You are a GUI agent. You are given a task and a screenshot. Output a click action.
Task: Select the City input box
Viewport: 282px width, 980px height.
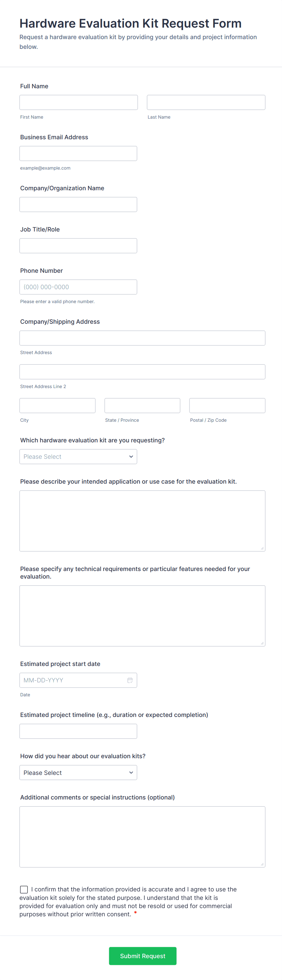(x=57, y=405)
